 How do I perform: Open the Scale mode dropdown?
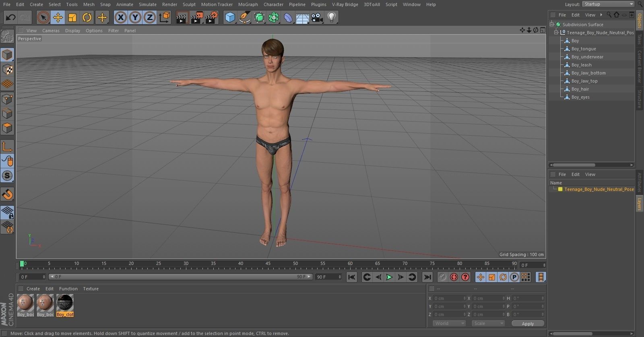[488, 323]
